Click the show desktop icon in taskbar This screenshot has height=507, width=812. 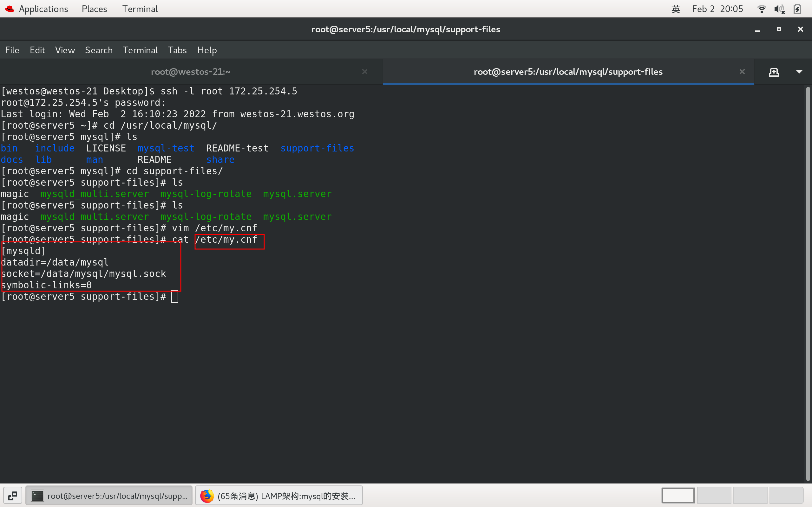click(x=13, y=496)
